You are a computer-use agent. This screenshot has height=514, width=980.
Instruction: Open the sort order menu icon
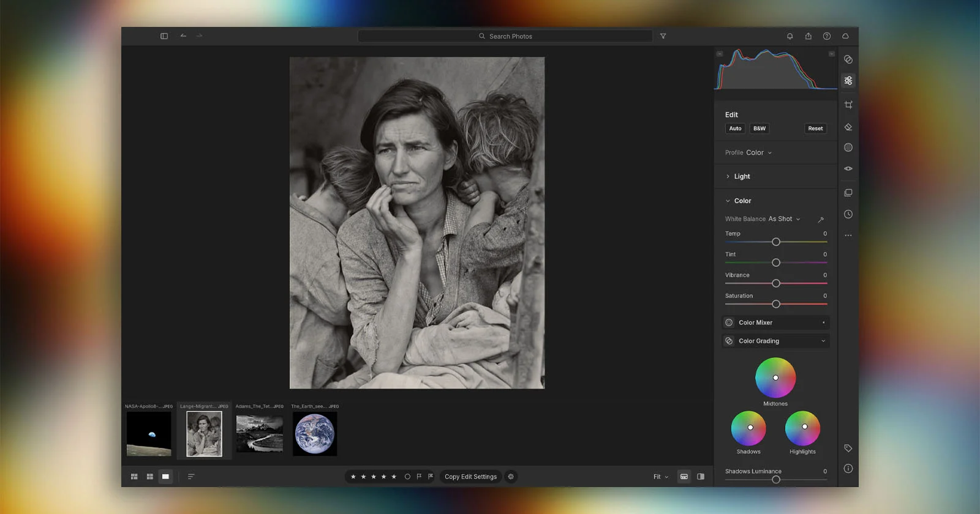tap(191, 477)
